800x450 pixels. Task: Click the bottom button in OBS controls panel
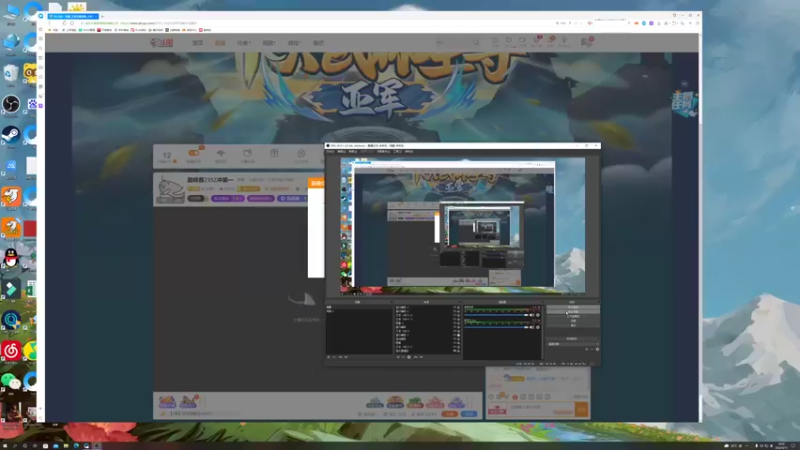tap(573, 326)
